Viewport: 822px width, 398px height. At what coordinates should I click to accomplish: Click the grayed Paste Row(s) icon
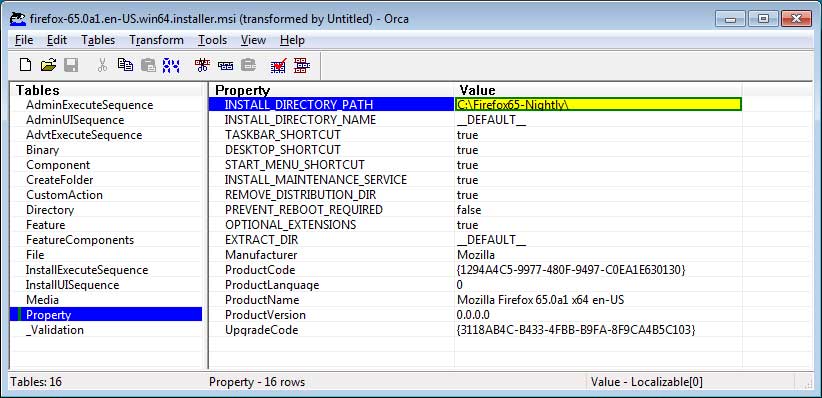[248, 65]
